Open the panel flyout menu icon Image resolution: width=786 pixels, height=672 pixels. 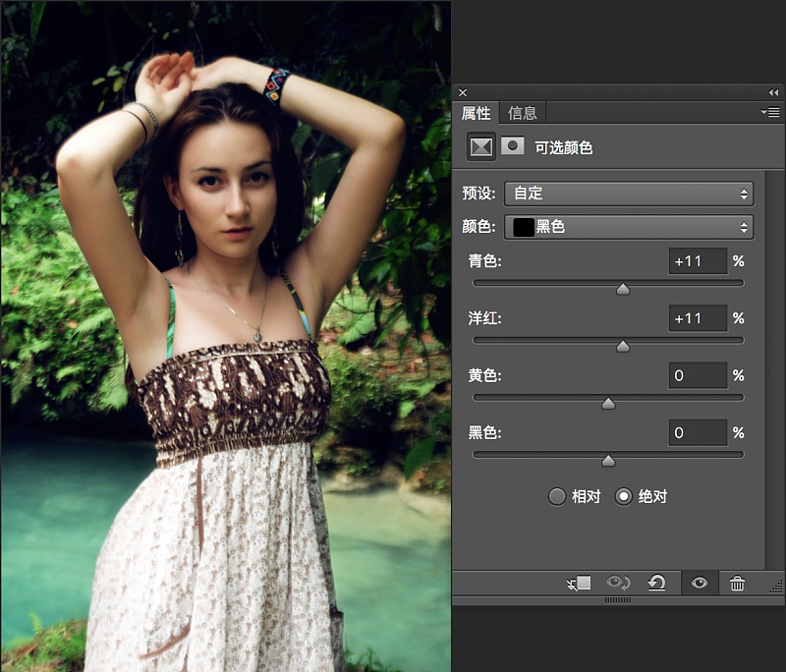point(770,112)
